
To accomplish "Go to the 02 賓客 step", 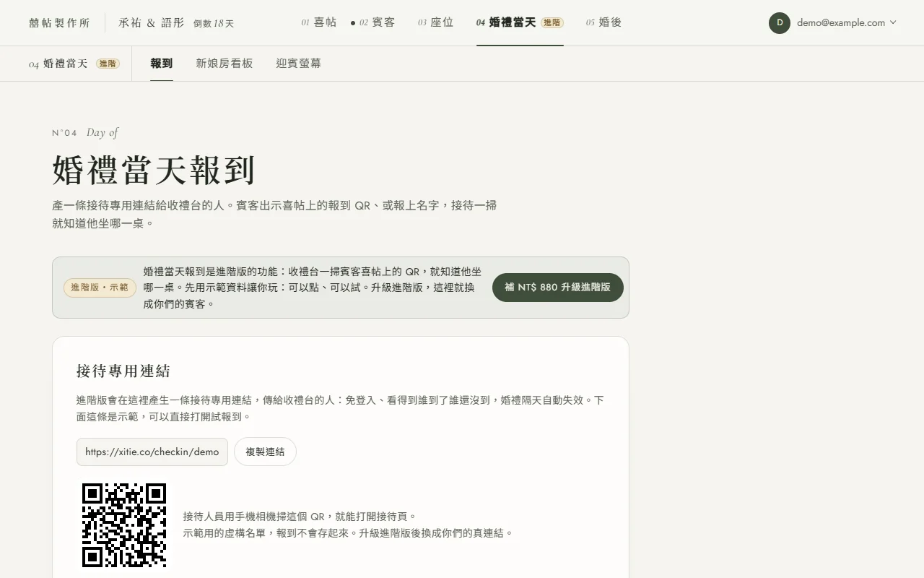I will pos(373,22).
